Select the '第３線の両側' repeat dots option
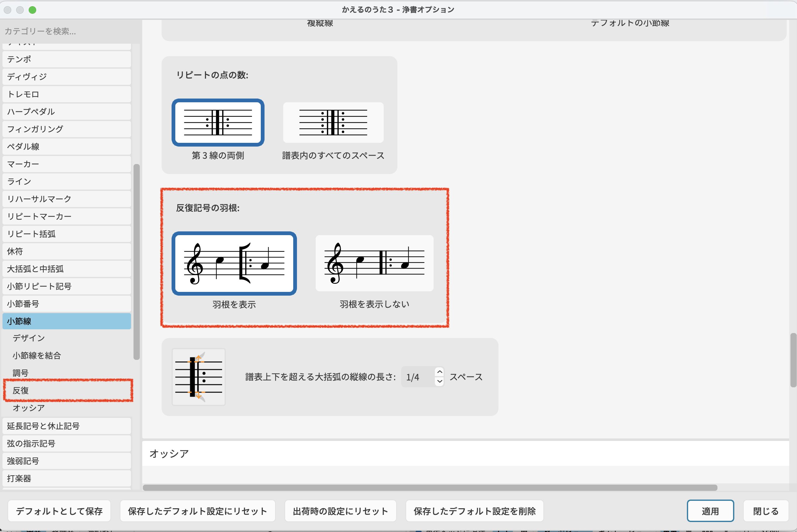 (218, 123)
